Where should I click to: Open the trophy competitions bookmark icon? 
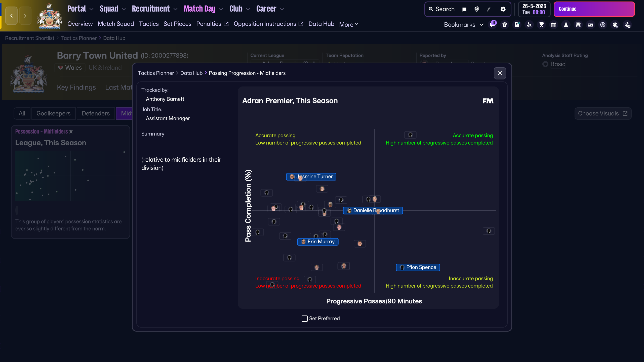coord(541,25)
